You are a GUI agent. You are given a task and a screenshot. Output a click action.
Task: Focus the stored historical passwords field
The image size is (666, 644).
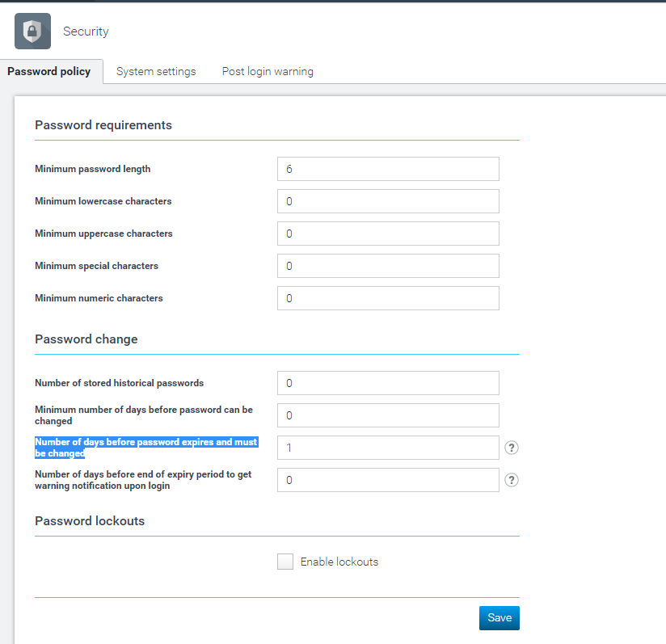pyautogui.click(x=388, y=383)
